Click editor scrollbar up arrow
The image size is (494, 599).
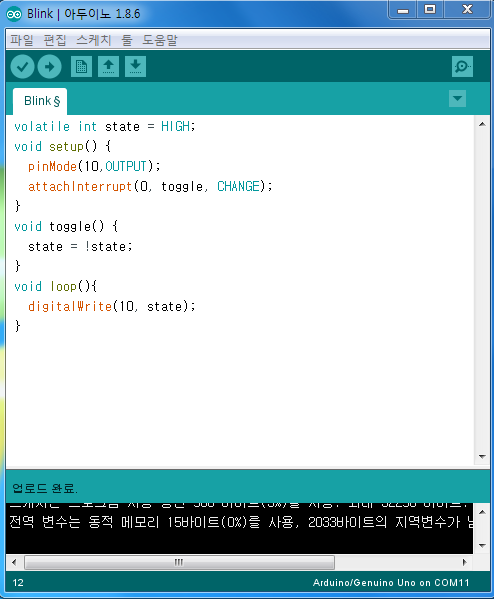tap(482, 124)
